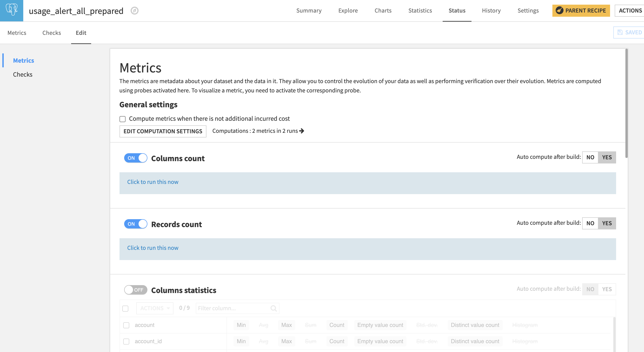Image resolution: width=644 pixels, height=352 pixels.
Task: Switch to the Metrics sub-tab
Action: point(17,33)
